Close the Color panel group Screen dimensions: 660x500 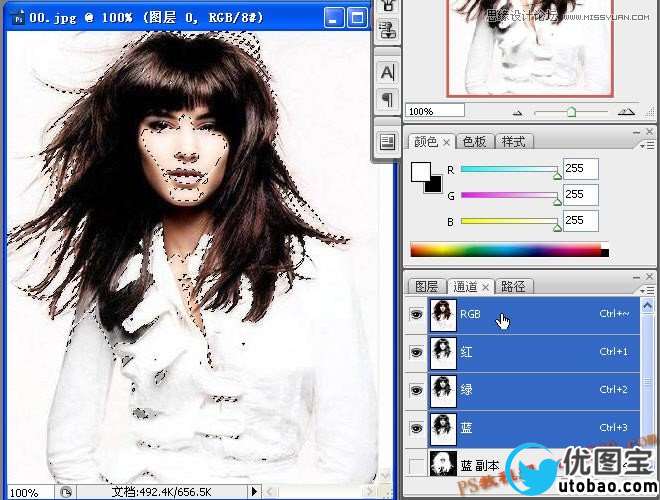(x=649, y=132)
